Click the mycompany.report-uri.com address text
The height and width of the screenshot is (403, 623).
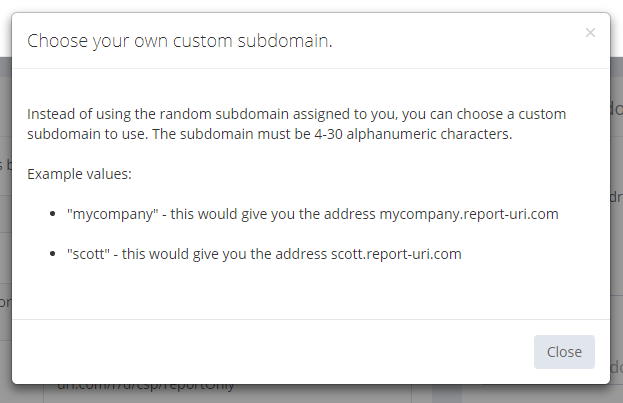(469, 214)
